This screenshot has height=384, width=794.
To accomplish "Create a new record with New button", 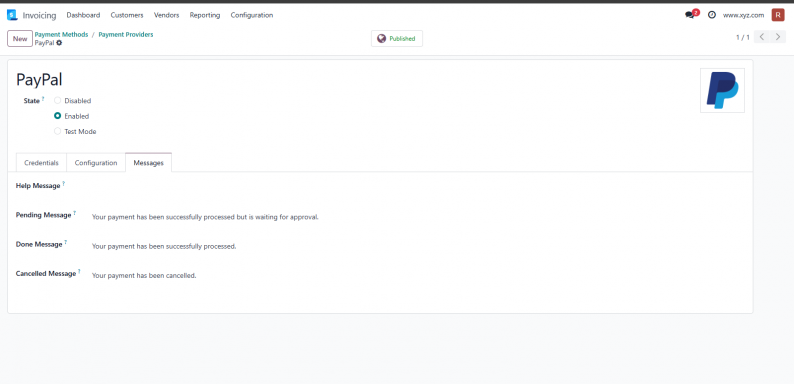I will (x=20, y=39).
